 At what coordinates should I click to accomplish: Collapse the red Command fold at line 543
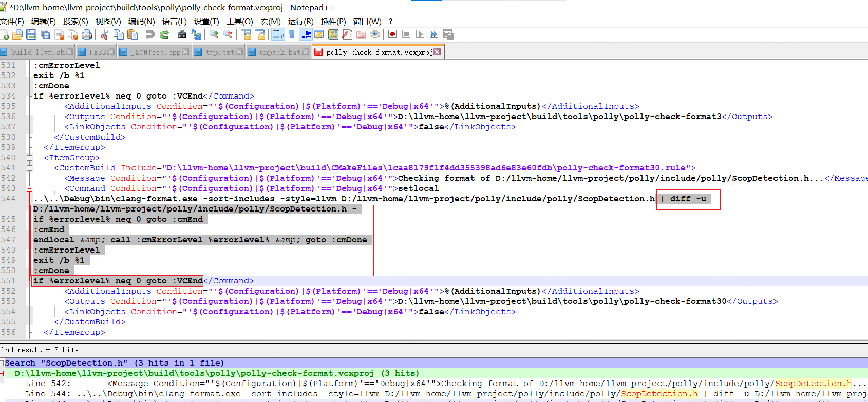[29, 188]
